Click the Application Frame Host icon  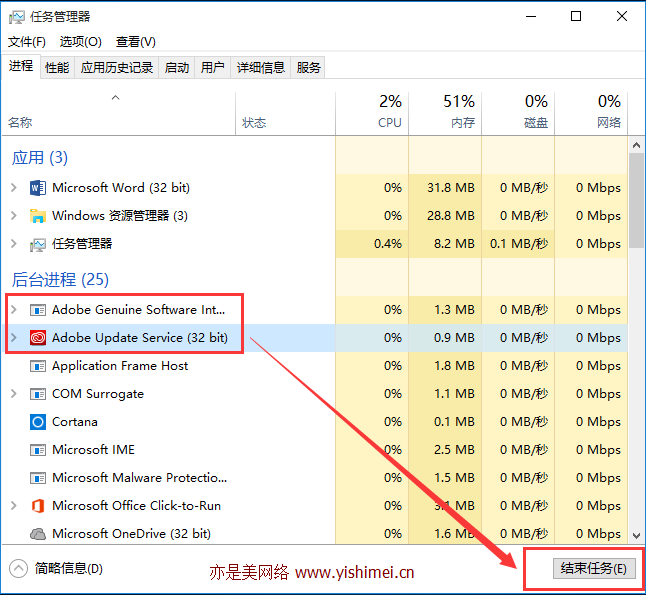tap(38, 366)
